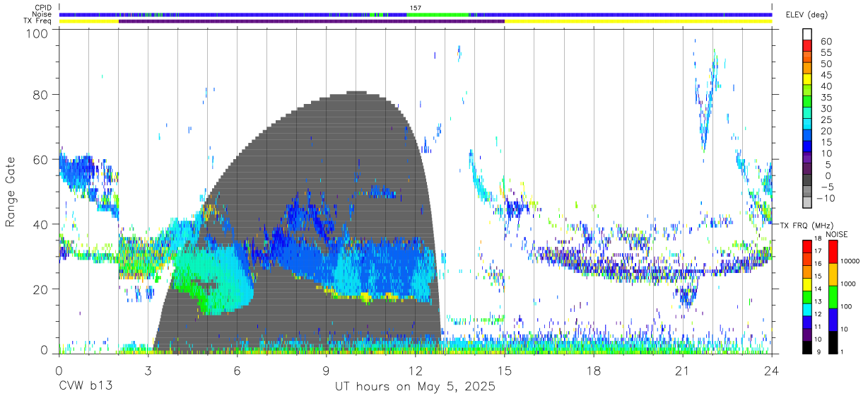Click the 9 label on the TX FRQ colorbar
Image resolution: width=868 pixels, height=401 pixels.
[x=819, y=354]
